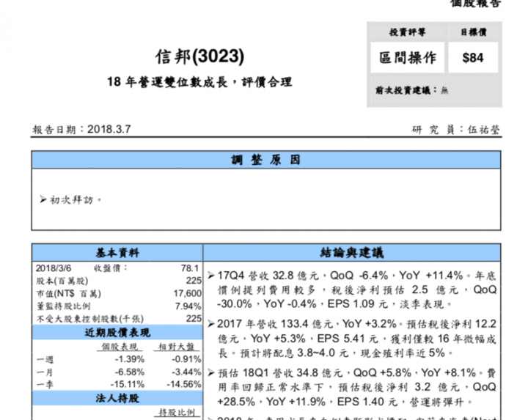Click the text EPS 5.41 元
The image size is (528, 420).
348,339
